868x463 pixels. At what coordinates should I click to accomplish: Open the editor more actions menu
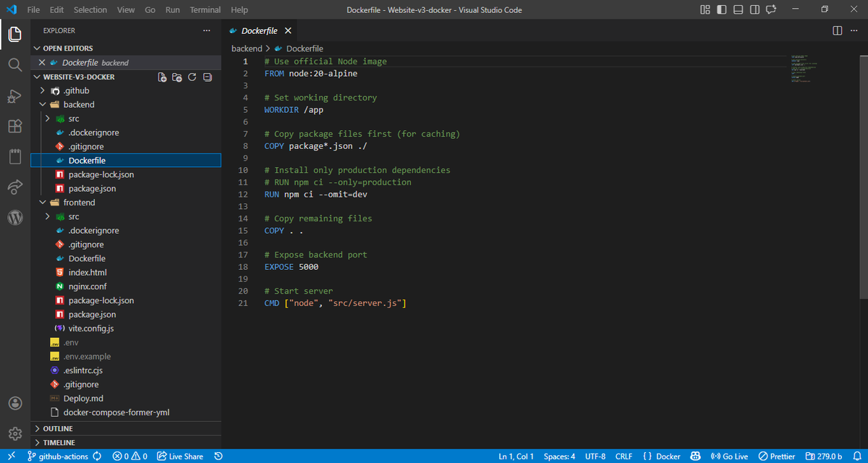[855, 30]
